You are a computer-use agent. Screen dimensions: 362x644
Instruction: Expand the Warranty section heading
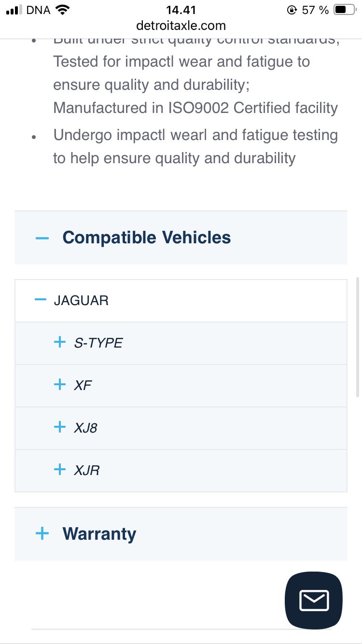pyautogui.click(x=99, y=534)
